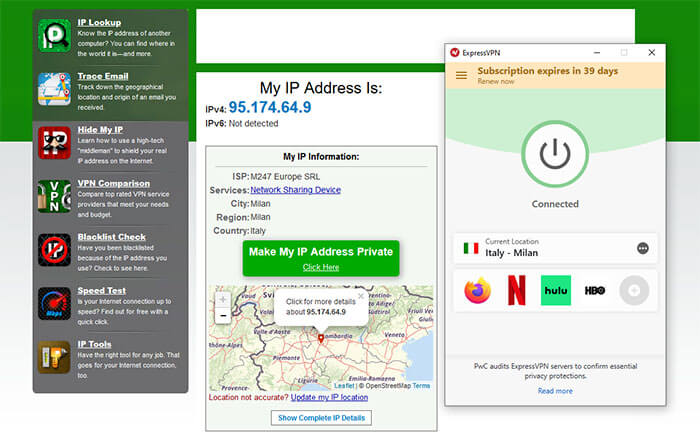The height and width of the screenshot is (441, 700).
Task: Open location options via three-dot icon
Action: [x=642, y=248]
